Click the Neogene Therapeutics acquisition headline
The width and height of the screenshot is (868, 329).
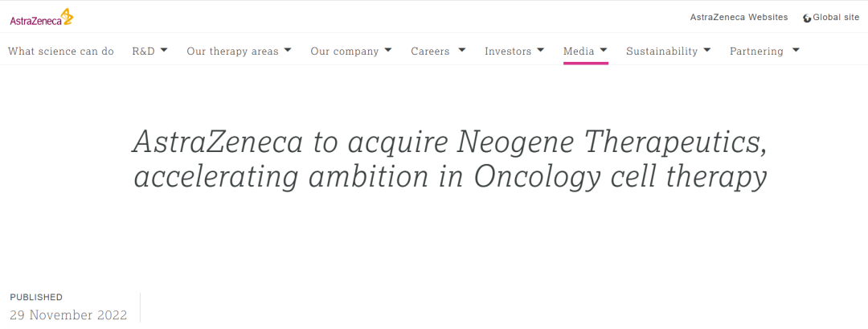pos(450,160)
